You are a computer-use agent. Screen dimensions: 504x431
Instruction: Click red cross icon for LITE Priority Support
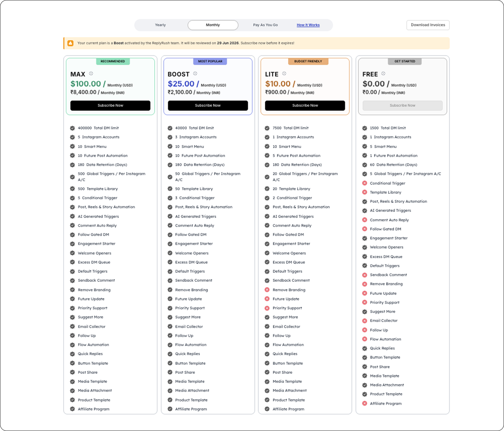click(x=267, y=308)
